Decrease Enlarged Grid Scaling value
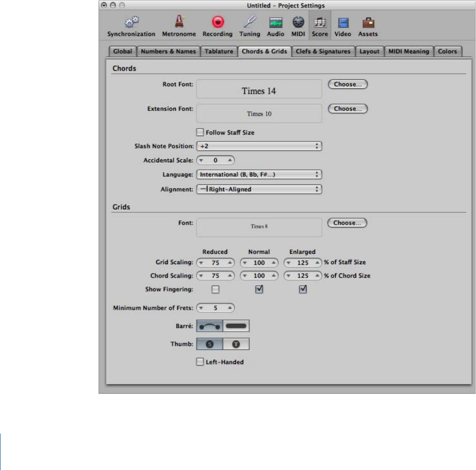The width and height of the screenshot is (476, 470). (289, 263)
